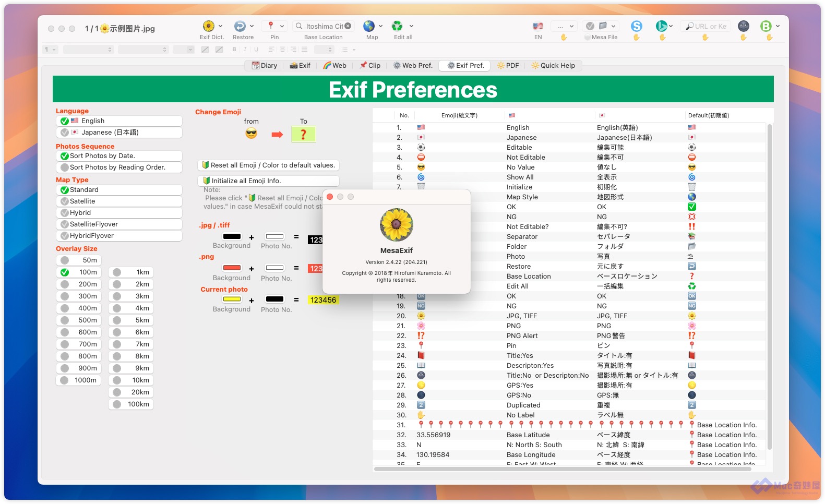This screenshot has height=504, width=825.
Task: Click the EN flag language icon
Action: (538, 26)
